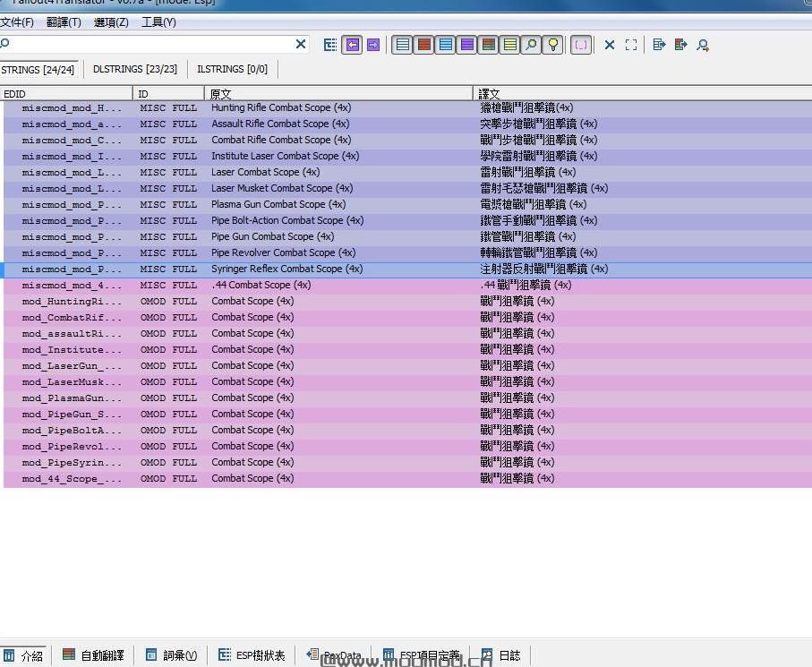
Task: Click the blue X toolbar icon
Action: 610,45
